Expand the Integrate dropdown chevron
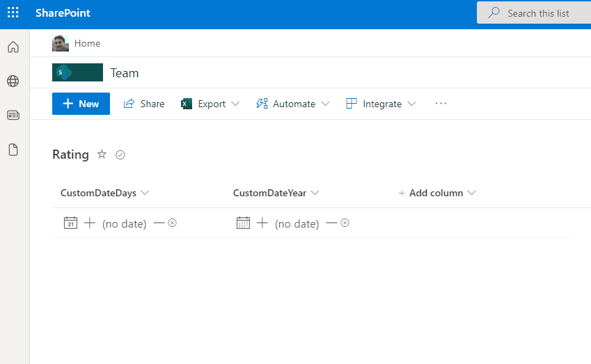 coord(411,104)
